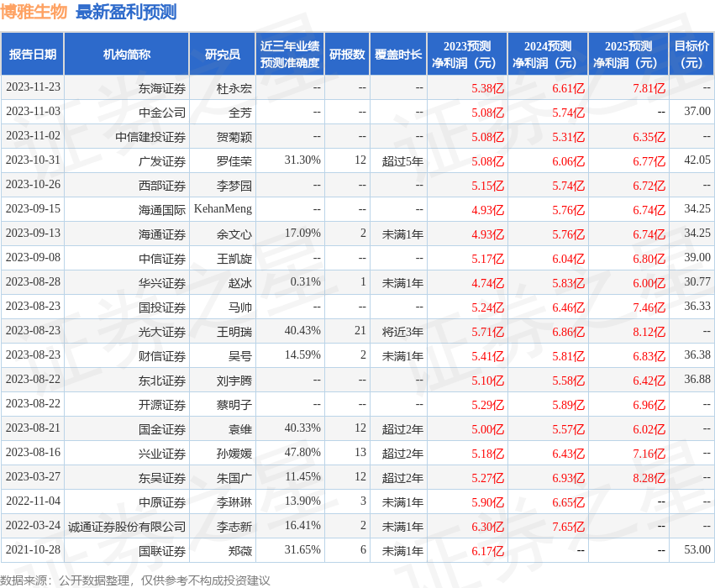This screenshot has height=588, width=715.
Task: Select the 研报数 column header
Action: (x=347, y=55)
